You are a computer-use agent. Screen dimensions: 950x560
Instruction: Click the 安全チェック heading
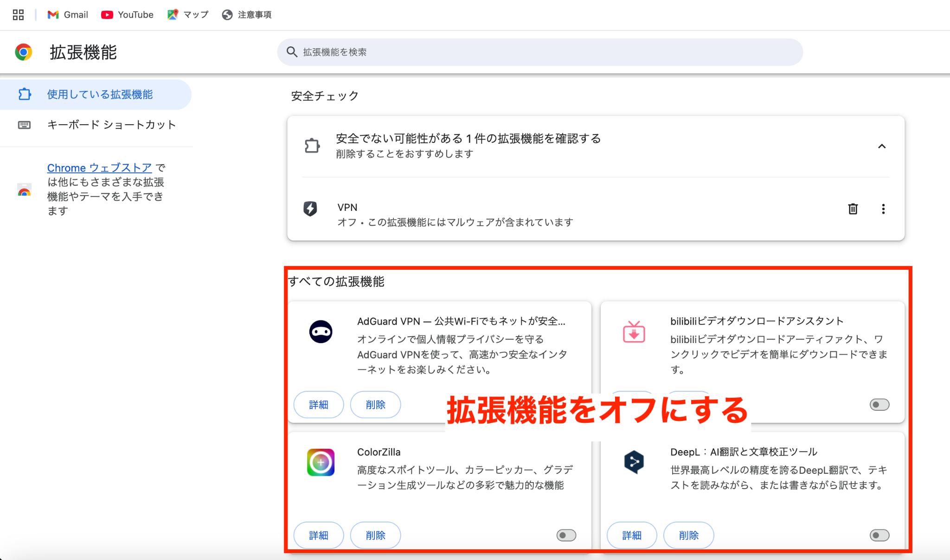click(x=325, y=96)
